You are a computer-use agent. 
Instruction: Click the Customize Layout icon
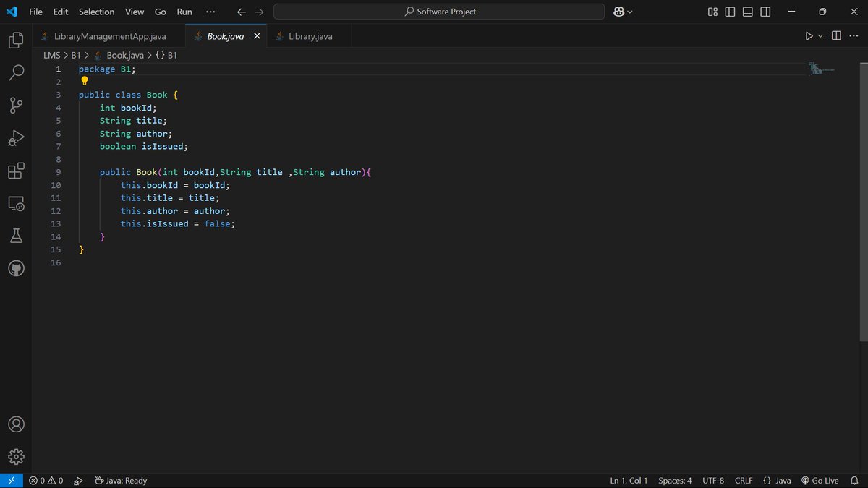(x=712, y=12)
